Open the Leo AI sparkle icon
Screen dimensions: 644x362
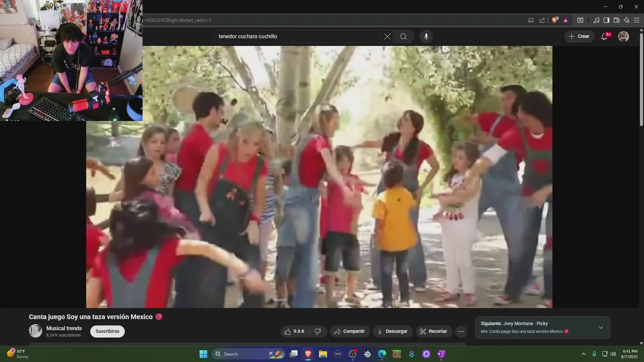[626, 20]
